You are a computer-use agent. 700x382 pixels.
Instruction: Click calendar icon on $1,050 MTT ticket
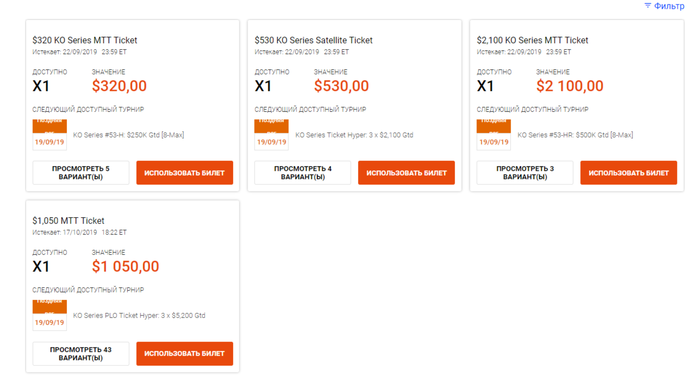[x=50, y=315]
